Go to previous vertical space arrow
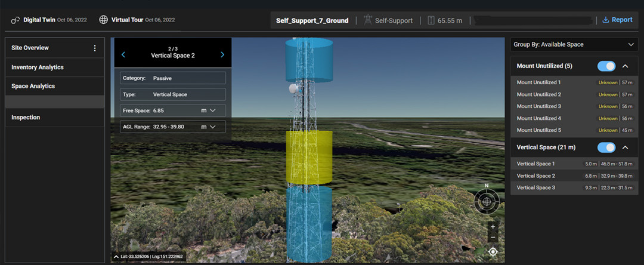The image size is (644, 265). click(x=123, y=55)
